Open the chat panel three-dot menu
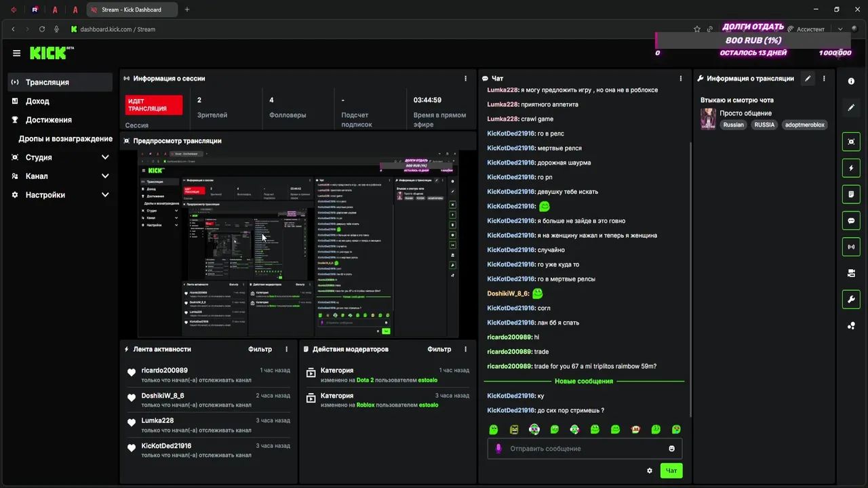Screen dimensions: 868x488 click(681, 79)
